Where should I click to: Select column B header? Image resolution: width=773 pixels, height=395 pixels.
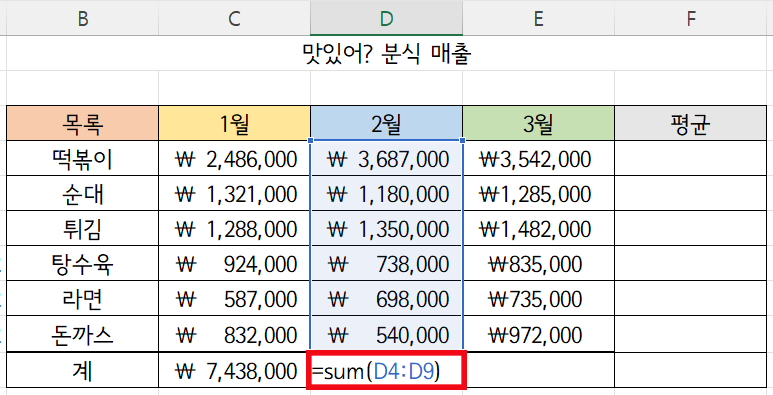tap(82, 18)
